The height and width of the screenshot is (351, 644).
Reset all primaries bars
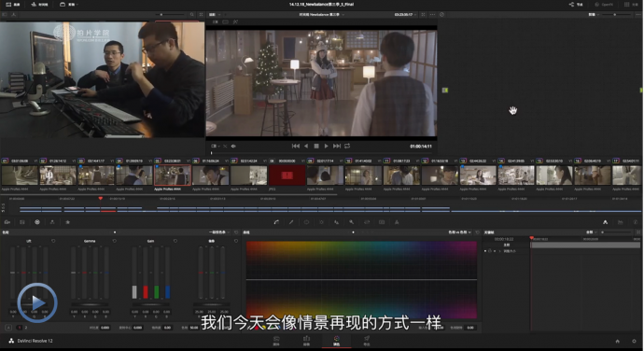(236, 232)
